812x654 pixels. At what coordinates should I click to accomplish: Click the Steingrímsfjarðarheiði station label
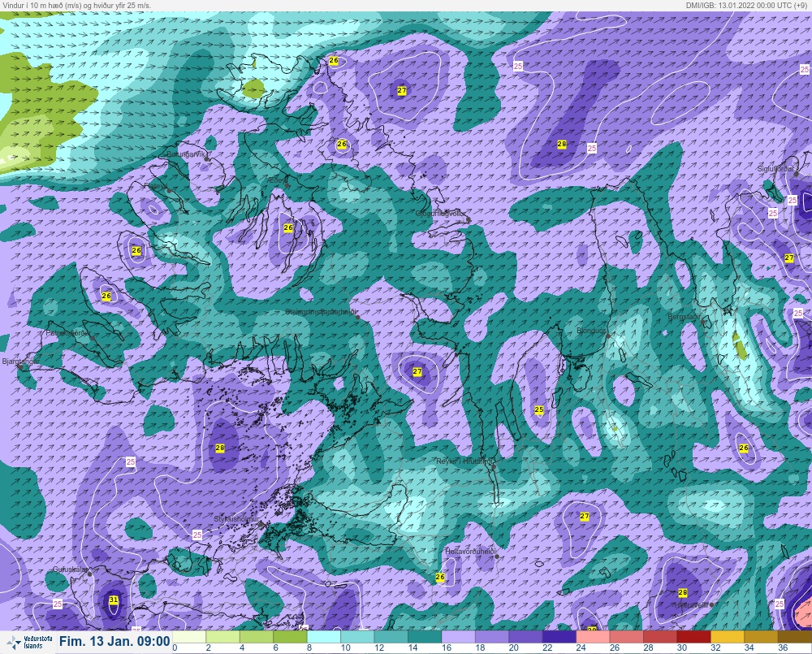321,312
